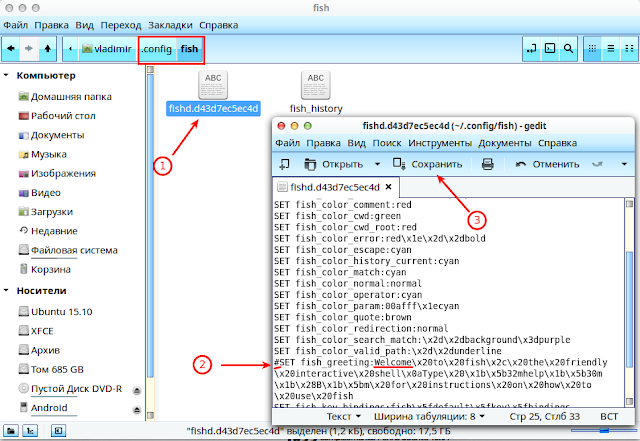Go back with the file manager arrow

coord(11,49)
